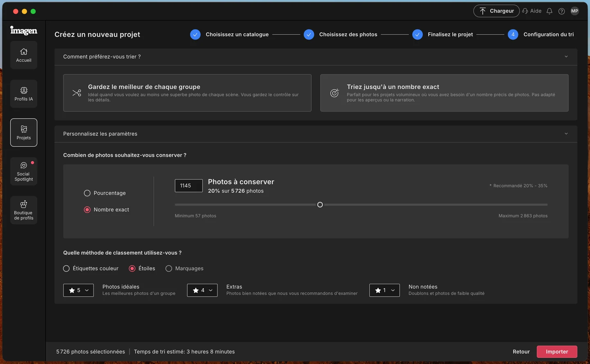
Task: Click the 1145 photo count field
Action: tap(188, 185)
